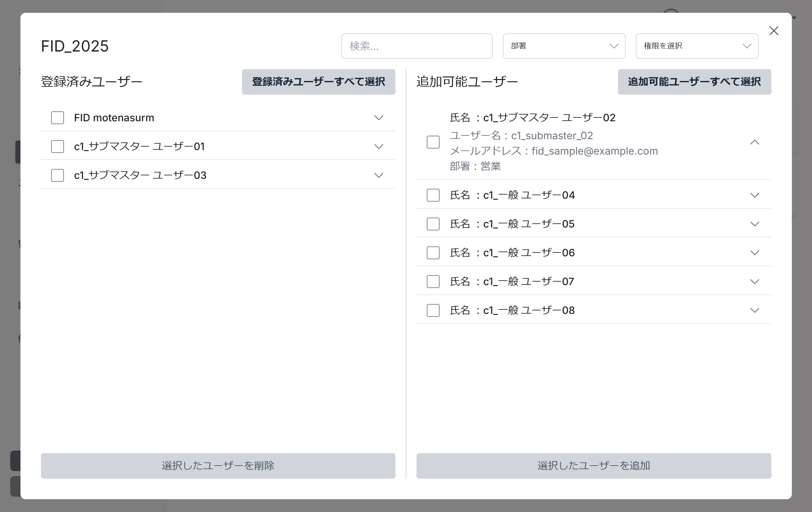Open the 部署 department dropdown
Image resolution: width=812 pixels, height=512 pixels.
point(564,46)
